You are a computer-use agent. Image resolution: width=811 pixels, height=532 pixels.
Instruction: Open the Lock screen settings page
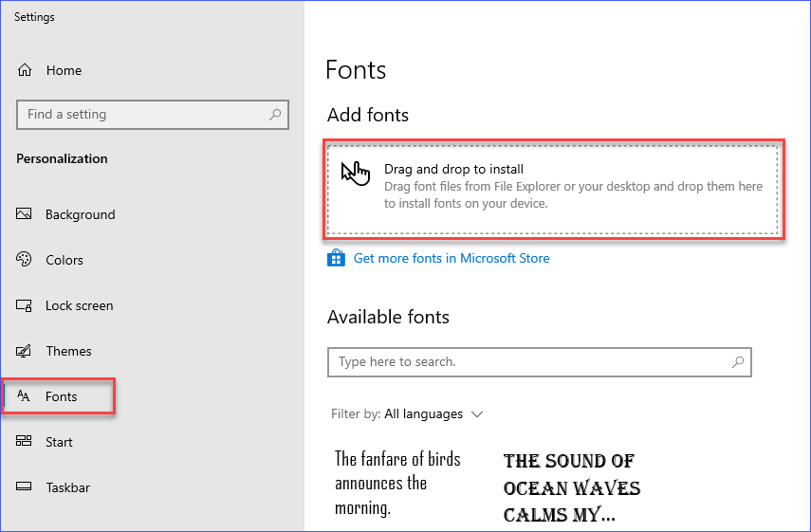tap(79, 305)
